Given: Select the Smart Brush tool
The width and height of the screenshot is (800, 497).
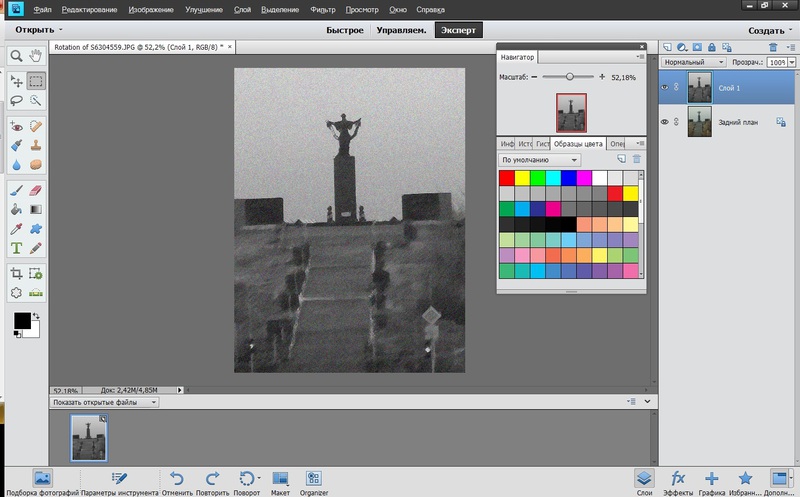Looking at the screenshot, I should (16, 145).
